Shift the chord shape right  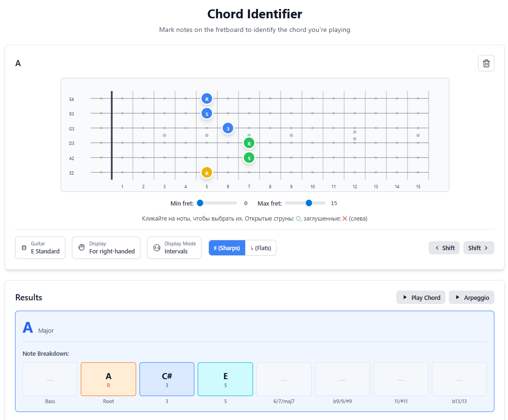pyautogui.click(x=478, y=247)
